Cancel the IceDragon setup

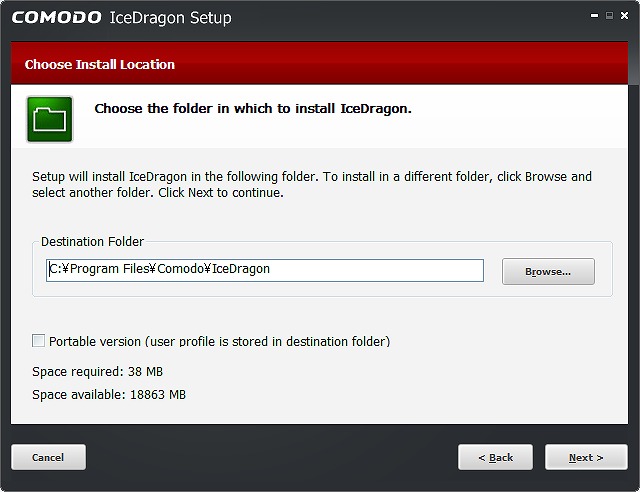(x=49, y=457)
